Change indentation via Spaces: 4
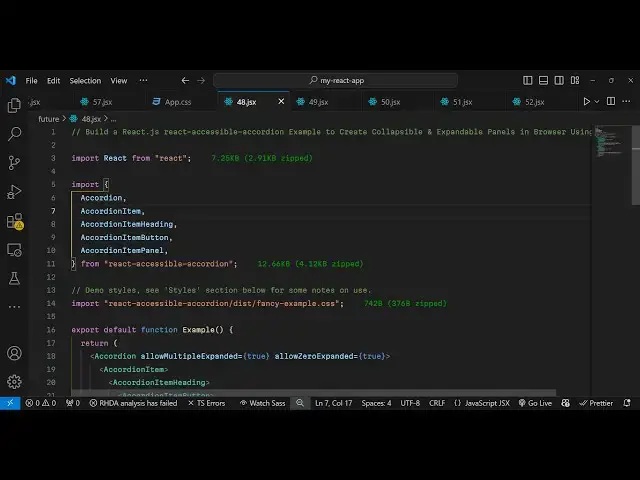The image size is (640, 480). pos(376,403)
